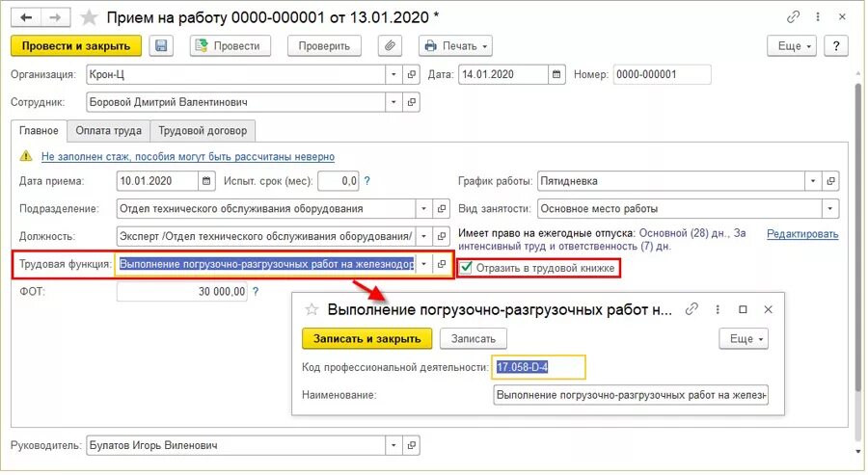Open the main toolbar Еще menu
This screenshot has width=868, height=475.
click(794, 46)
